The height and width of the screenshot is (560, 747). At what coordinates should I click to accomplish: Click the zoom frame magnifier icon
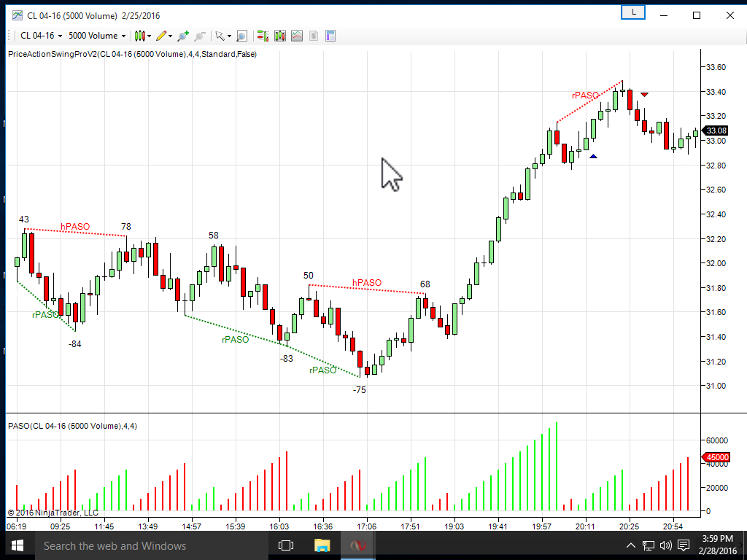pyautogui.click(x=242, y=36)
